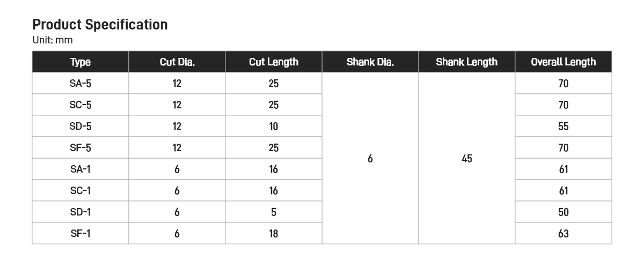Click the Product Specification heading

click(100, 25)
